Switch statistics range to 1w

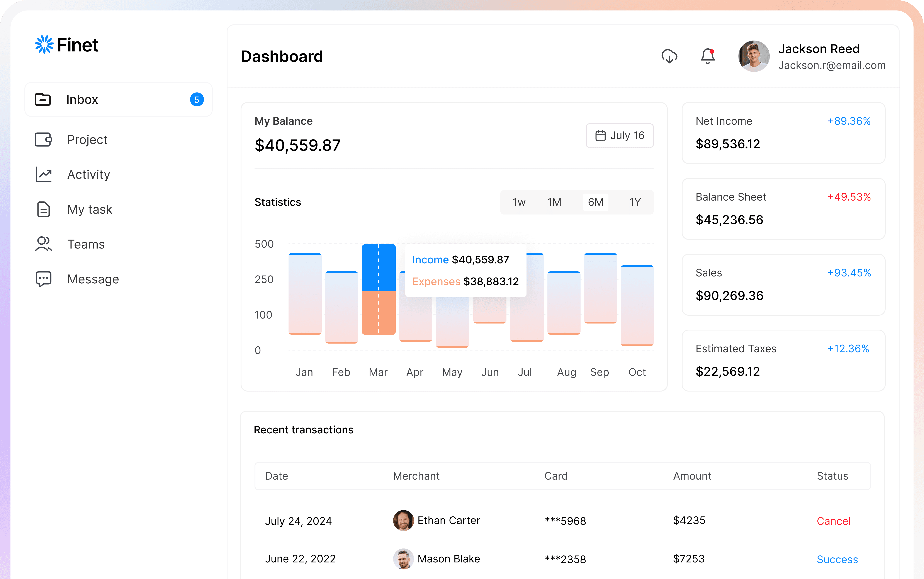click(x=519, y=202)
